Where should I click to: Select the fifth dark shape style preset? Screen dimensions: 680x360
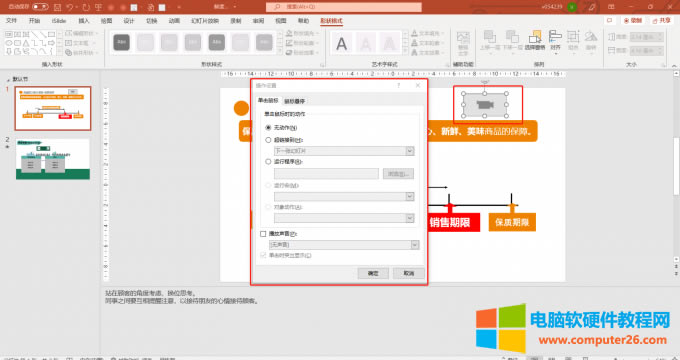[x=216, y=43]
